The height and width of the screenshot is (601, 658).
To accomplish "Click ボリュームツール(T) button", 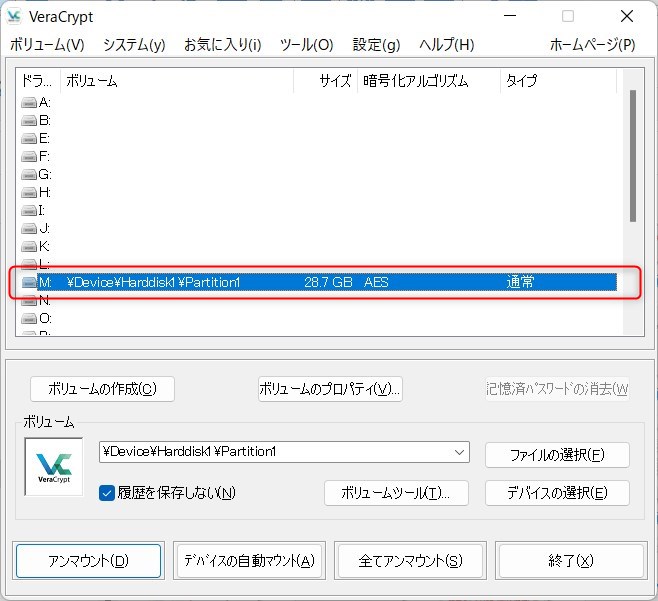I will pos(396,493).
